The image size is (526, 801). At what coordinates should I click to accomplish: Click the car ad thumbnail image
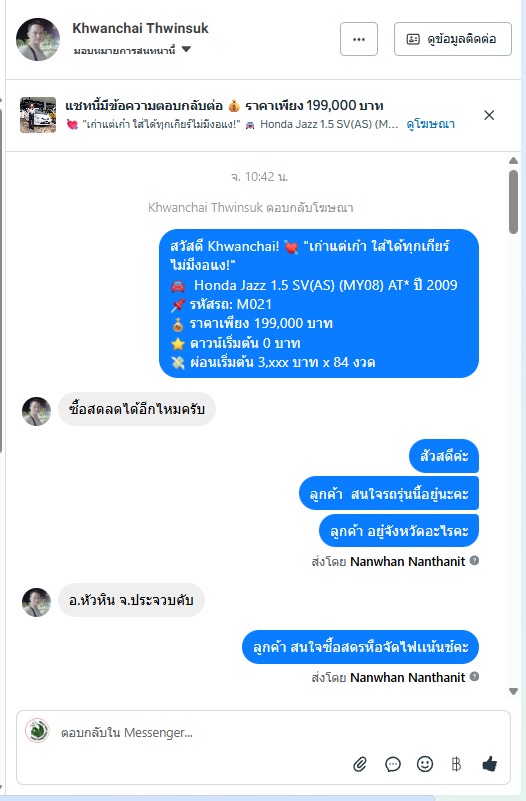(x=38, y=115)
